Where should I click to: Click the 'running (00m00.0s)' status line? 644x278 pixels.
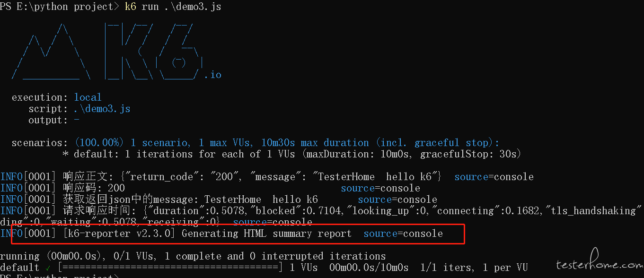click(x=193, y=256)
